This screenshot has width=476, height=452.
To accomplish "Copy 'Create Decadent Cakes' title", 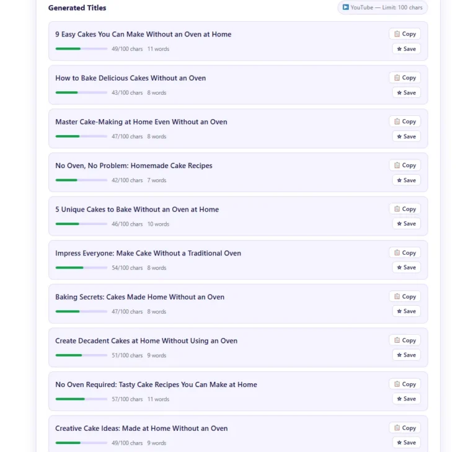I will click(x=405, y=340).
